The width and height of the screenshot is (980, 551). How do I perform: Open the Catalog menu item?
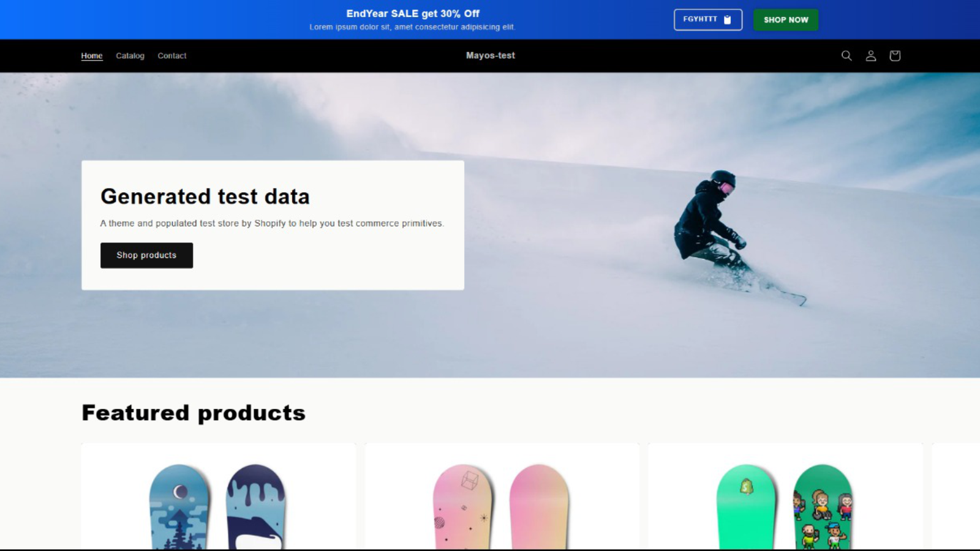click(x=130, y=56)
